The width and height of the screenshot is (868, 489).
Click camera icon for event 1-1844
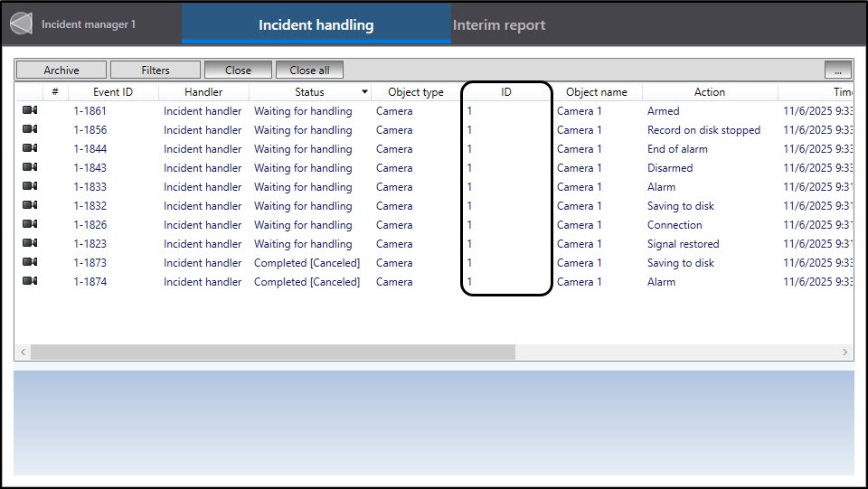[x=30, y=148]
